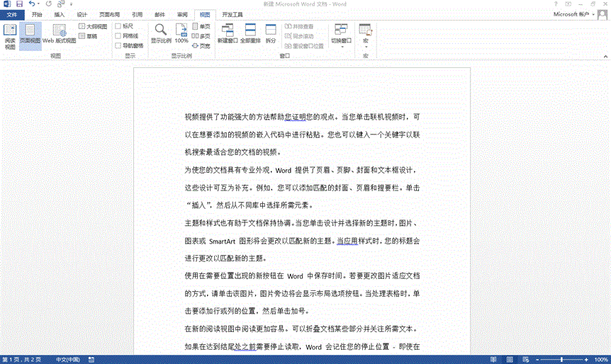Expand the 切换窗口 dropdown
611x364 pixels.
point(341,35)
